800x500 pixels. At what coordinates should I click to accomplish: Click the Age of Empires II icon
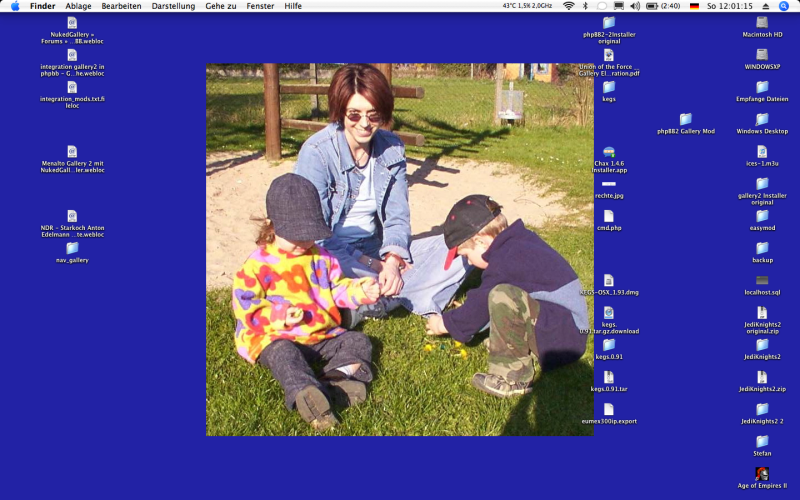[x=762, y=473]
